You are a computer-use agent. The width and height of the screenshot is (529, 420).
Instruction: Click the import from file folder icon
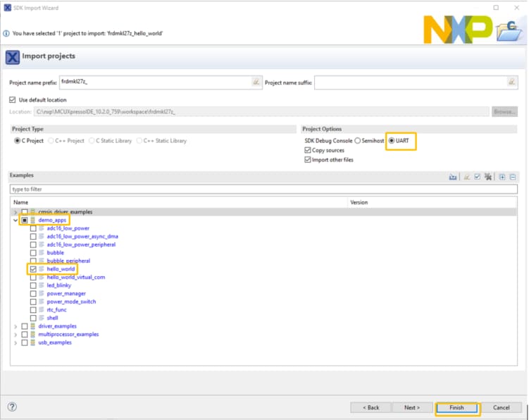pyautogui.click(x=453, y=177)
